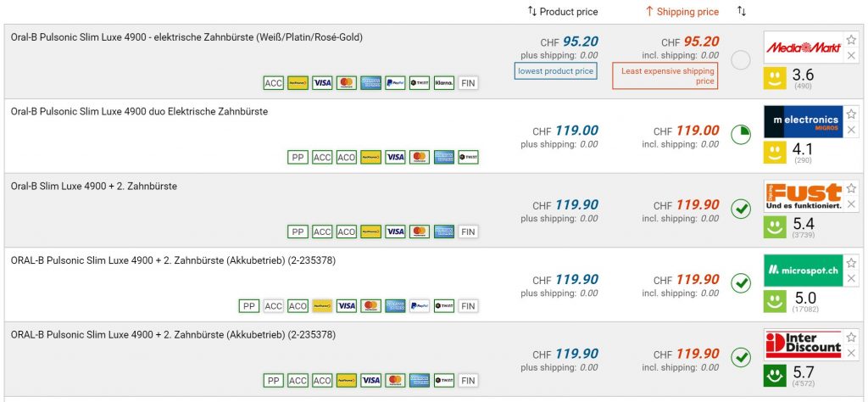The height and width of the screenshot is (402, 868).
Task: Open MediaMarkt's yellow smiley rating
Action: click(x=773, y=78)
